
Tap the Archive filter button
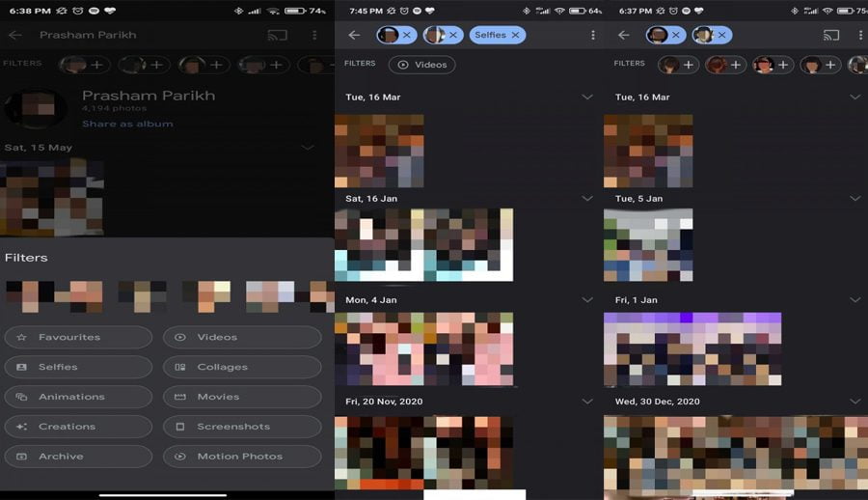point(78,457)
